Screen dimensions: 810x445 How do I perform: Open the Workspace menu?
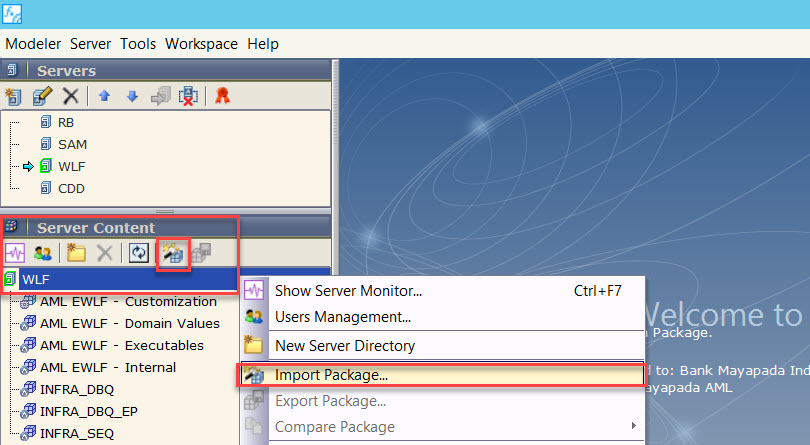tap(201, 44)
